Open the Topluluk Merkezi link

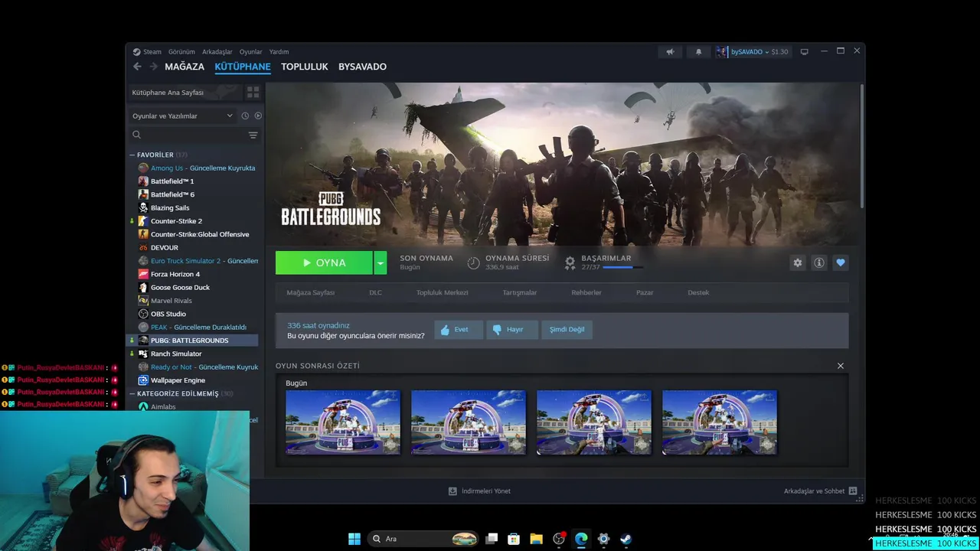point(442,292)
